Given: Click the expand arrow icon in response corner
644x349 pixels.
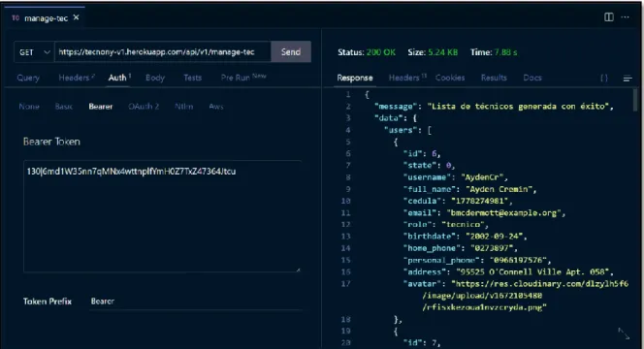Looking at the screenshot, I should (x=624, y=333).
